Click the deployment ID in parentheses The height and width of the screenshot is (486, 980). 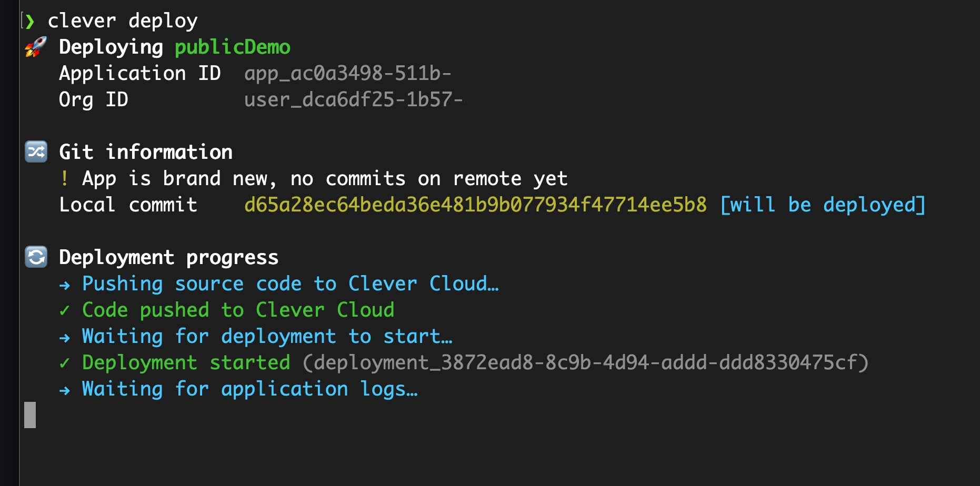point(585,362)
